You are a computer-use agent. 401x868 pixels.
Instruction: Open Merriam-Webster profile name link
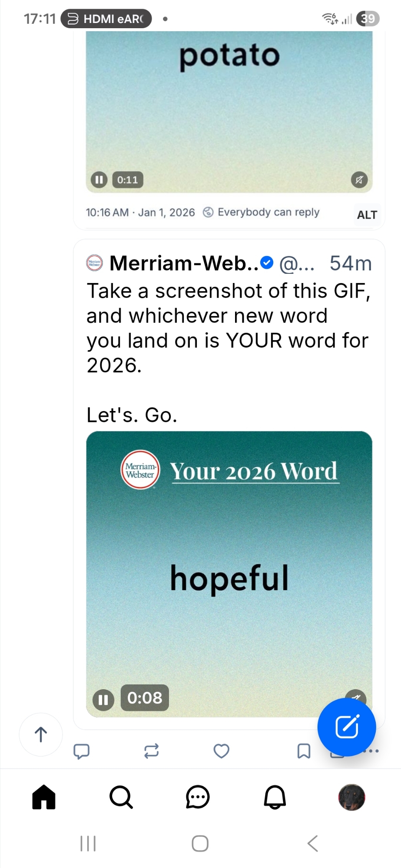pyautogui.click(x=184, y=263)
